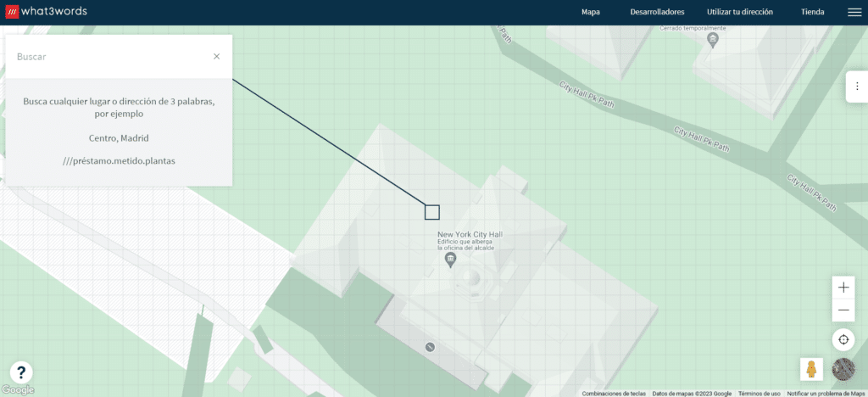868x397 pixels.
Task: Click the Buscar search field
Action: (x=111, y=57)
